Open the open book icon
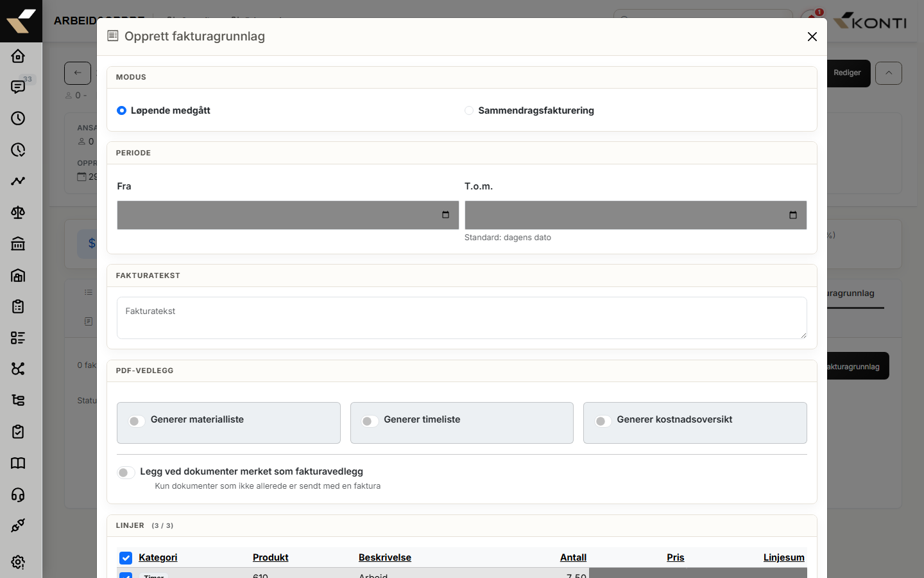The width and height of the screenshot is (924, 578). pos(18,463)
